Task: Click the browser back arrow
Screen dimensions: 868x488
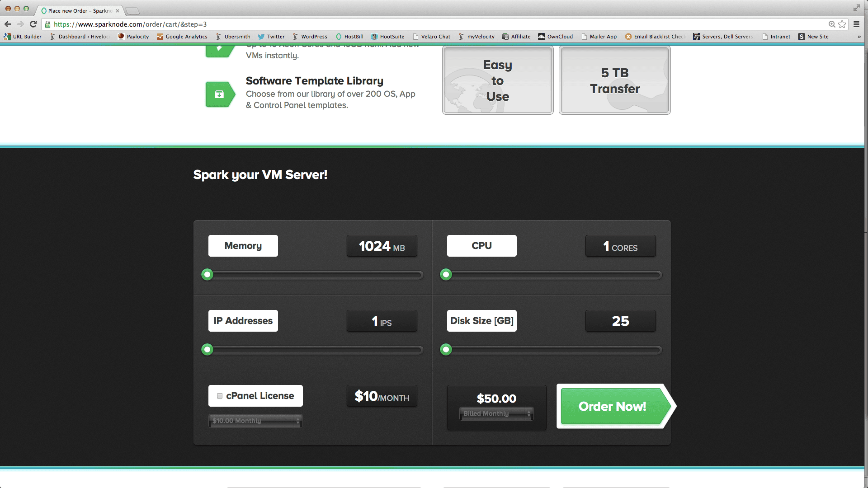Action: pyautogui.click(x=8, y=24)
